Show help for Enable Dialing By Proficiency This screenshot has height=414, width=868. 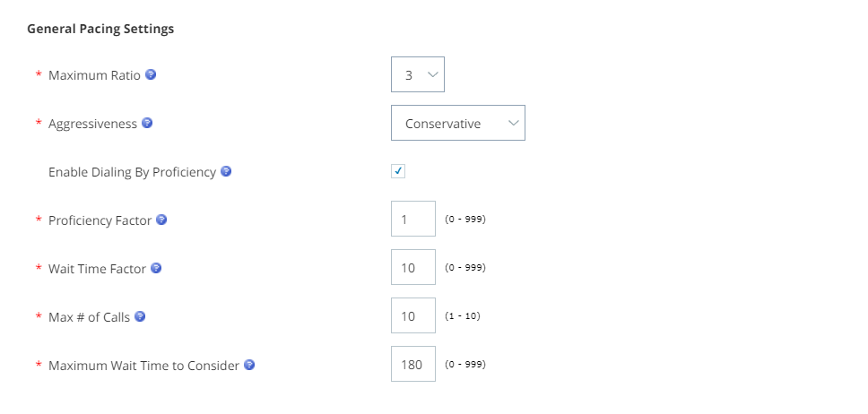226,171
